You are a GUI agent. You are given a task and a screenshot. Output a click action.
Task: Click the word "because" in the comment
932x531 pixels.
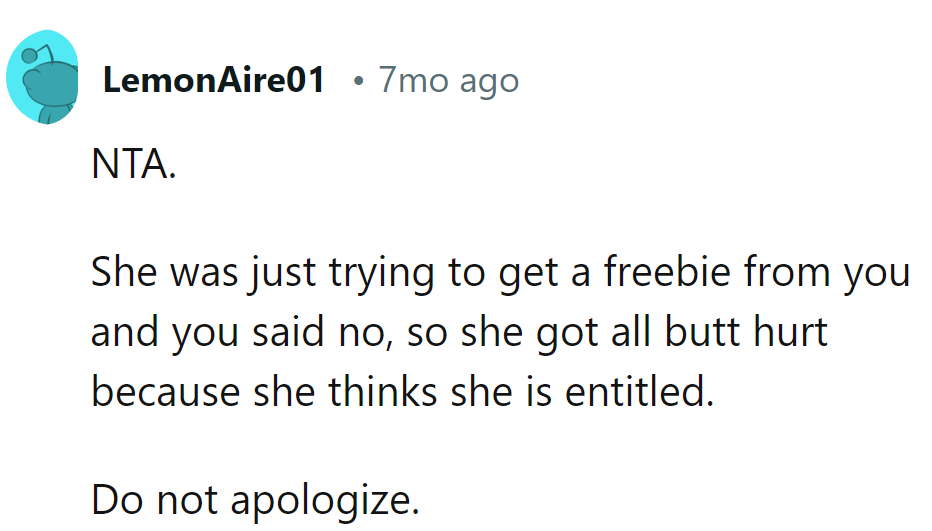tap(162, 392)
